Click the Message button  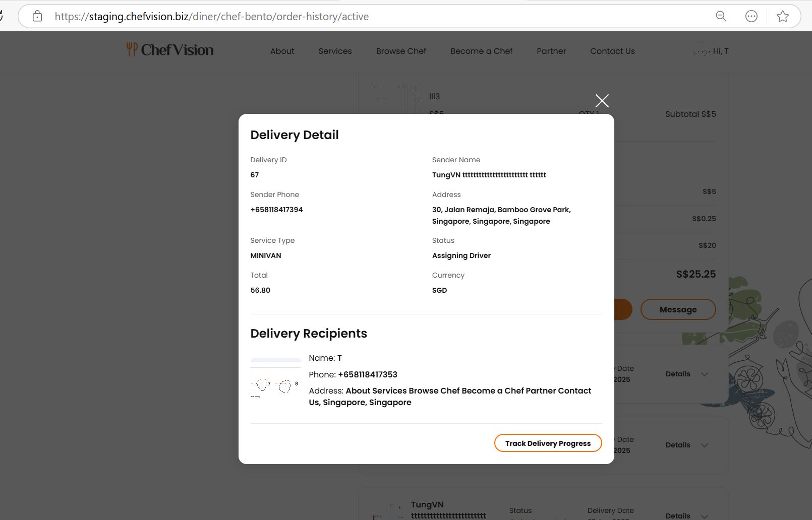click(678, 309)
